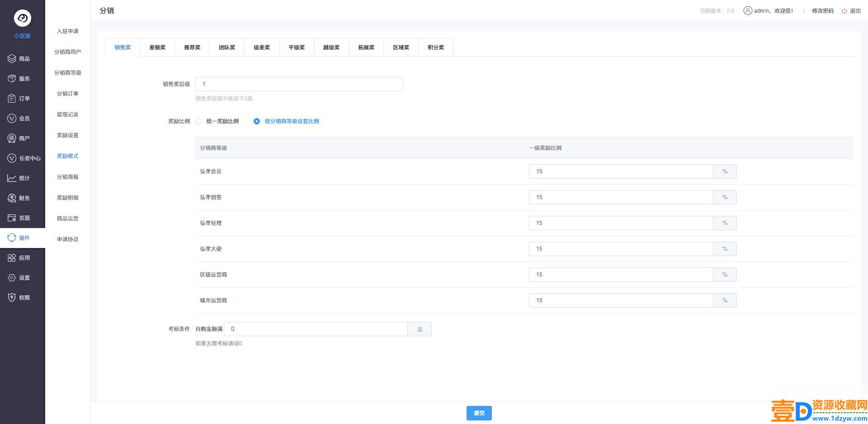The width and height of the screenshot is (868, 424).
Task: Open 分销订单 submenu item
Action: [68, 94]
